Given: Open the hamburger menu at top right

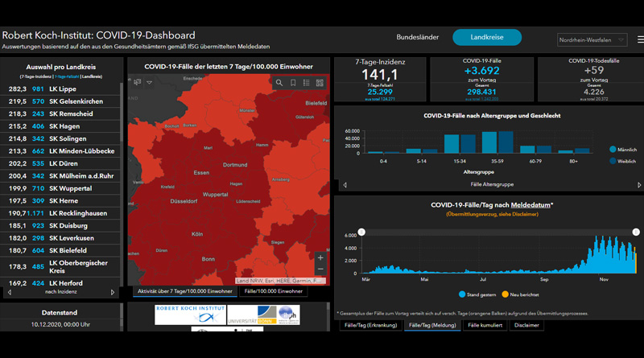Looking at the screenshot, I should point(640,39).
